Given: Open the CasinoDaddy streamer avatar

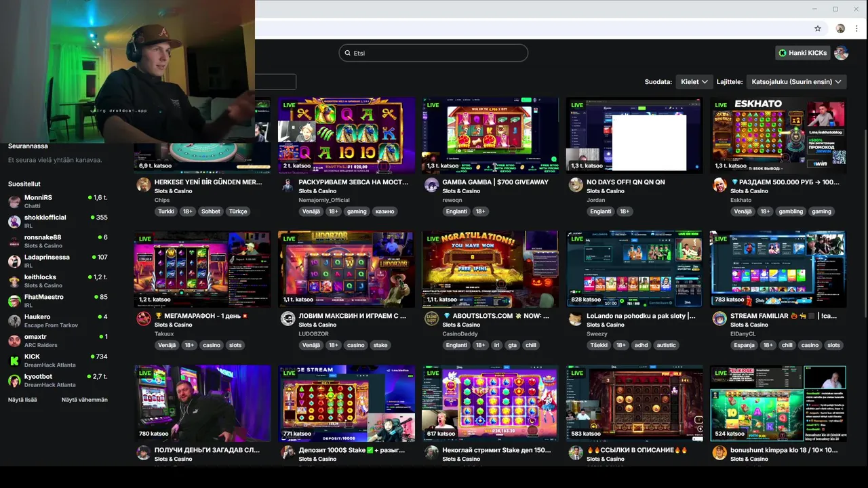Looking at the screenshot, I should pyautogui.click(x=431, y=319).
